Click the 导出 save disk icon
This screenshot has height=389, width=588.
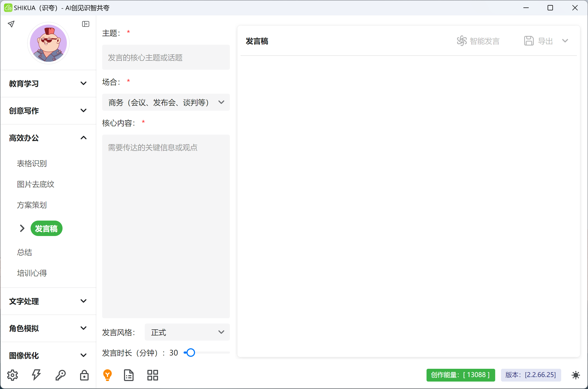529,41
